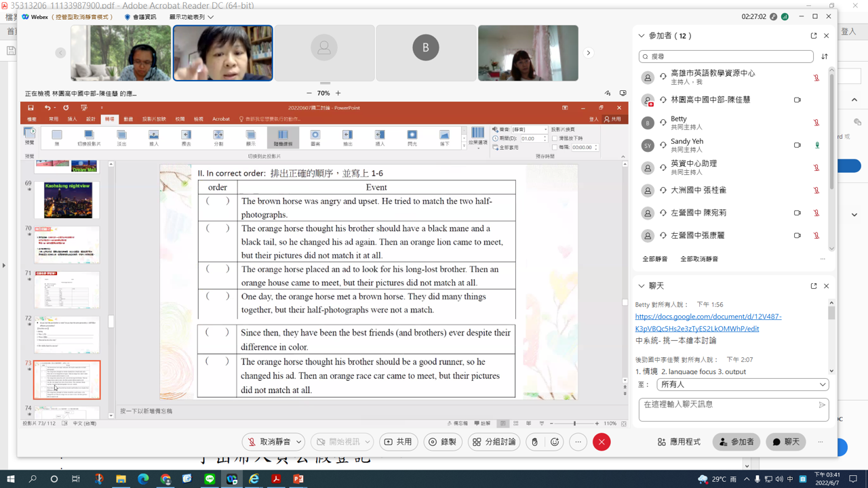Click the reactions emoji icon in Webex
The width and height of the screenshot is (868, 488).
pos(555,442)
